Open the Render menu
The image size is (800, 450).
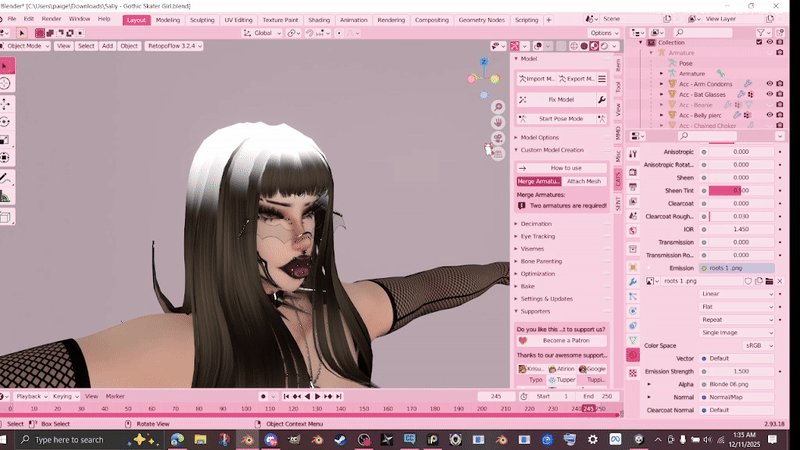click(x=50, y=19)
